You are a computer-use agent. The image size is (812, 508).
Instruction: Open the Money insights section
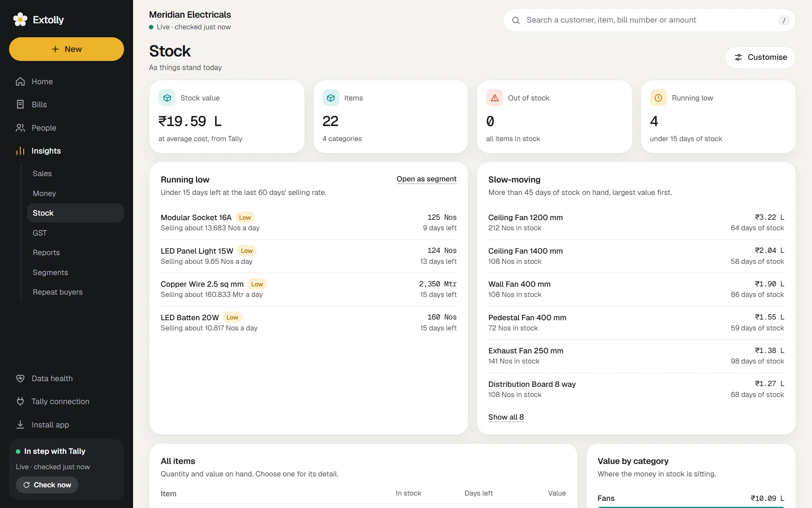pyautogui.click(x=76, y=193)
